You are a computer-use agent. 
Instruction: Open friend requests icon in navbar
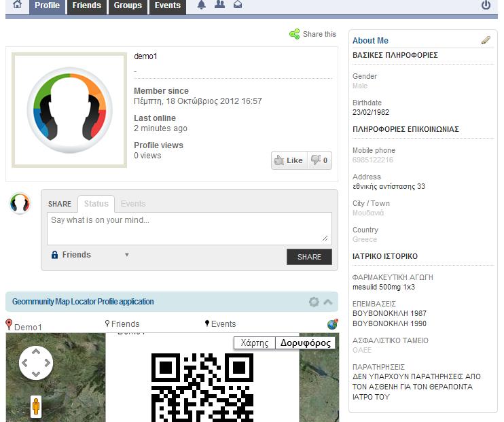pos(219,5)
